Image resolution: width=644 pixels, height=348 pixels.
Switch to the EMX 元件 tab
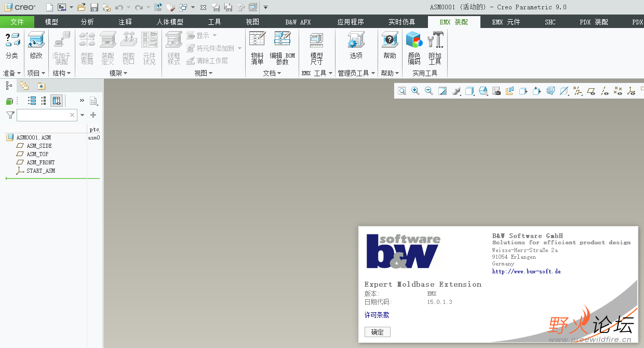pos(506,22)
